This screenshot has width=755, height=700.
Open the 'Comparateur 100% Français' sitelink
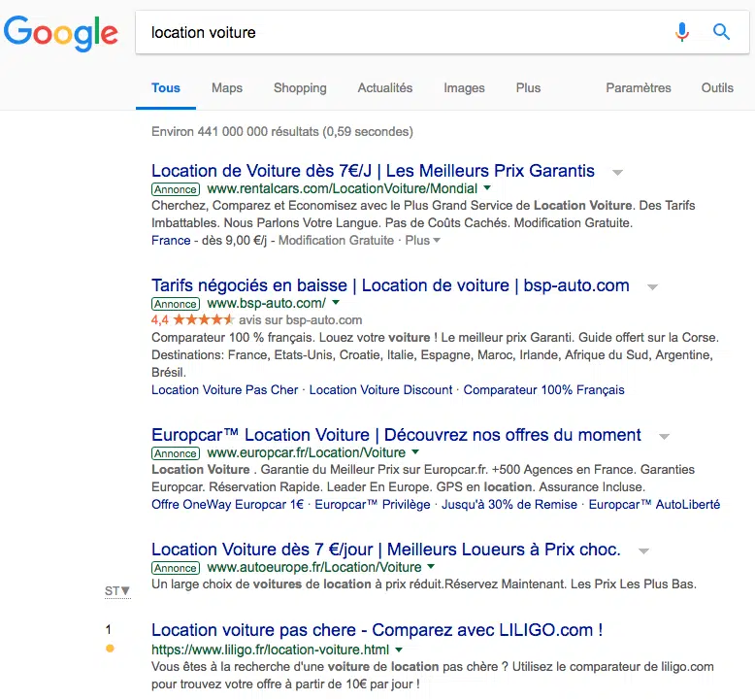point(543,389)
